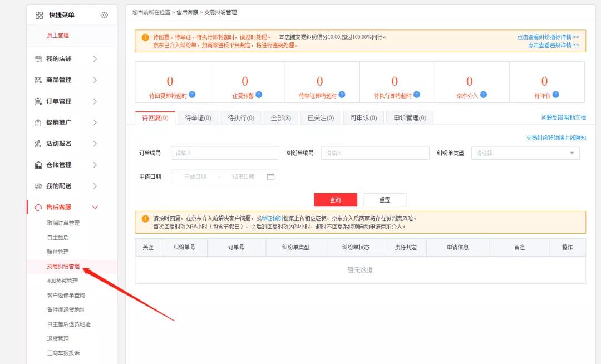Viewport: 601px width, 364px height.
Task: Switch to 待举证(0) tab
Action: pos(198,117)
